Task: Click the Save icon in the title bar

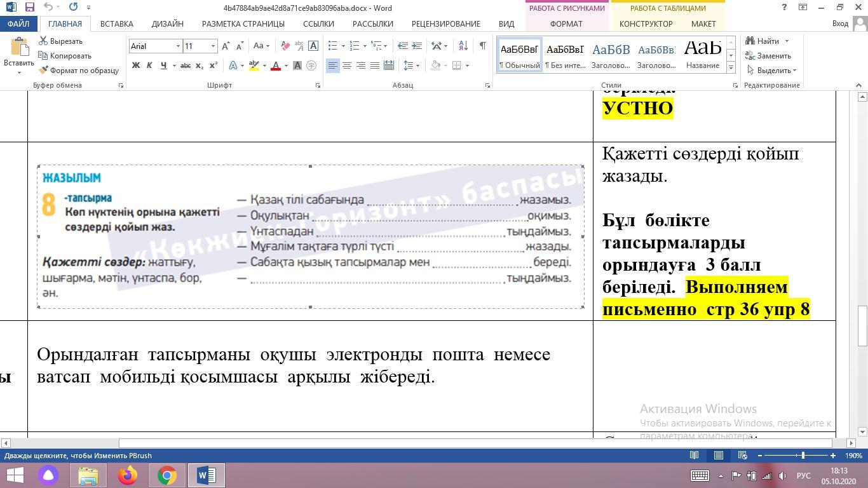Action: pyautogui.click(x=29, y=7)
